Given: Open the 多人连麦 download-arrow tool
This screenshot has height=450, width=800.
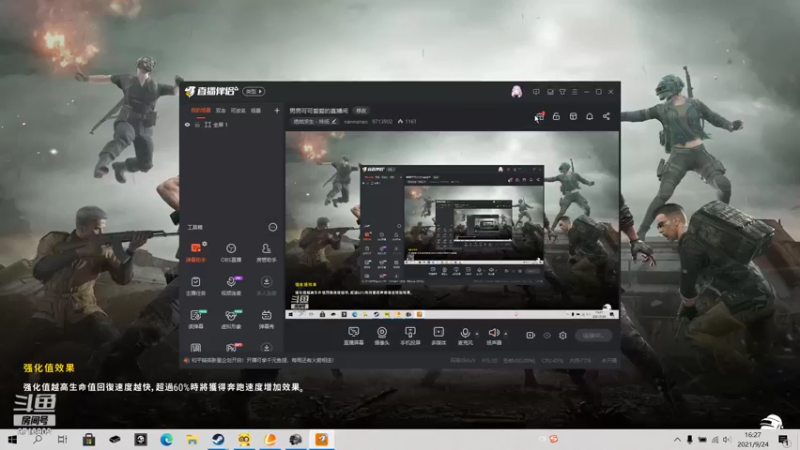Looking at the screenshot, I should coord(266,286).
